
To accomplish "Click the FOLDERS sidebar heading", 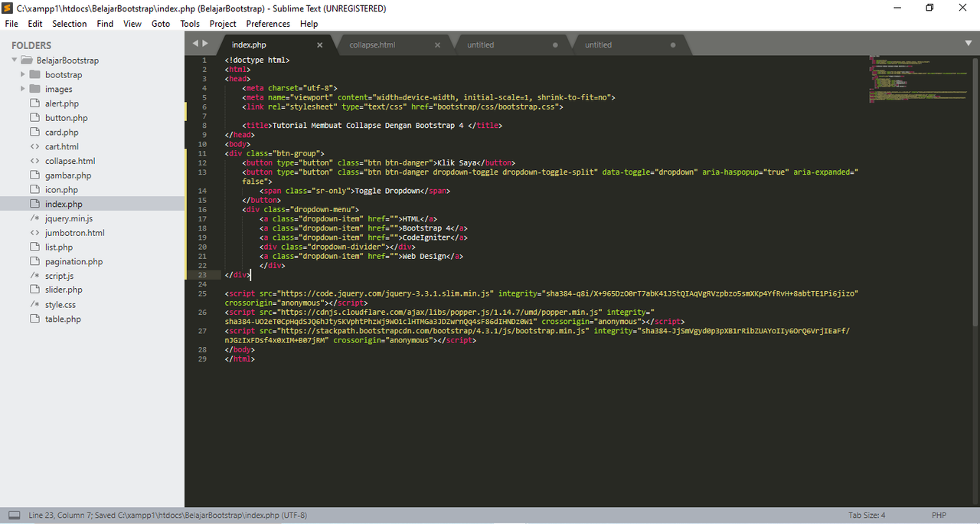I will (x=31, y=45).
